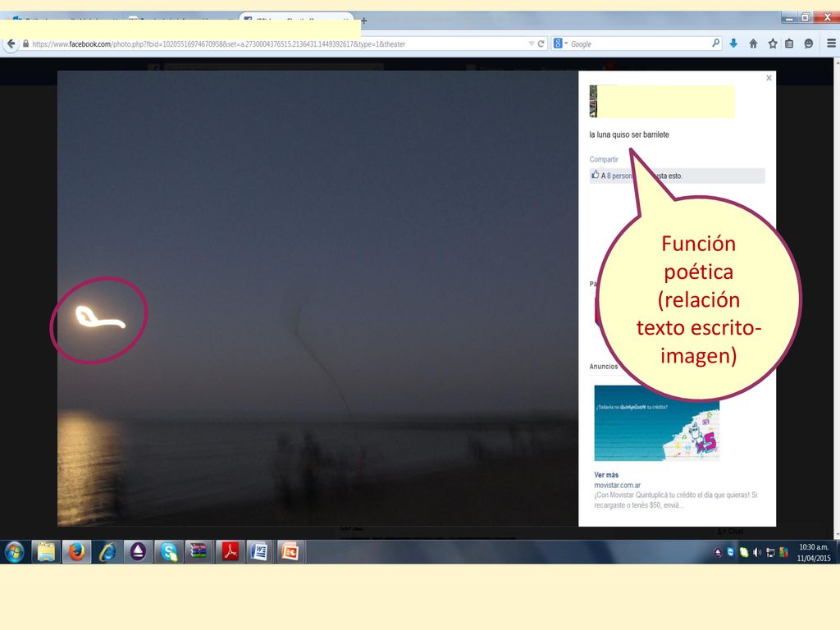Open the Downloads arrow in Firefox toolbar
Viewport: 840px width, 630px height.
(733, 44)
